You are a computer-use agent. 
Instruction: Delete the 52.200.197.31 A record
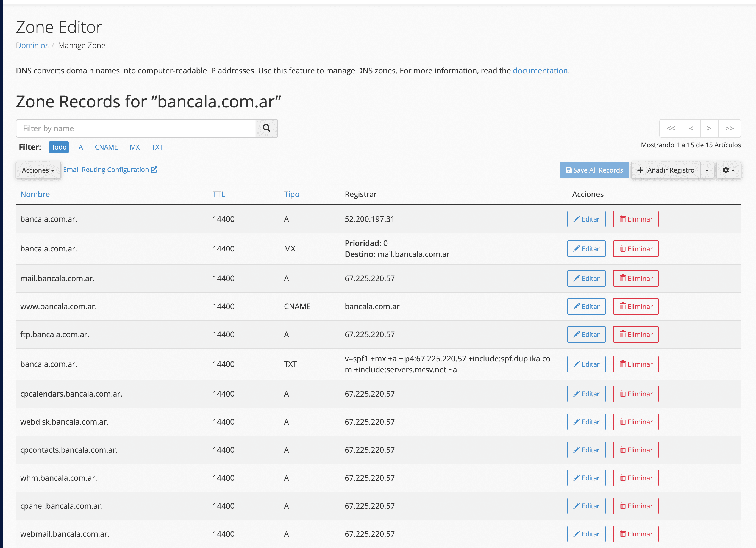tap(636, 219)
